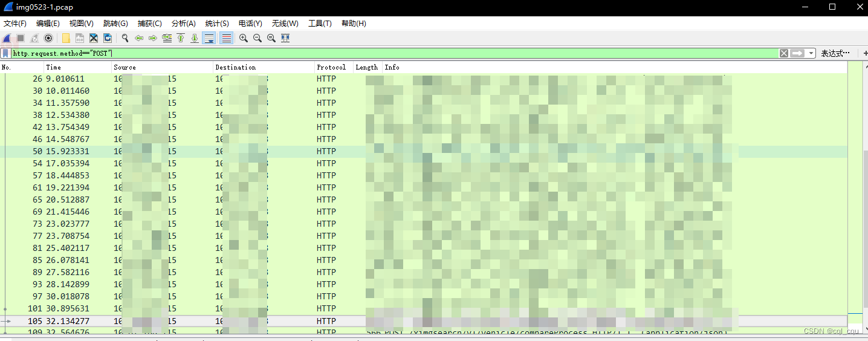
Task: Click the find packet magnifier icon
Action: tap(125, 38)
